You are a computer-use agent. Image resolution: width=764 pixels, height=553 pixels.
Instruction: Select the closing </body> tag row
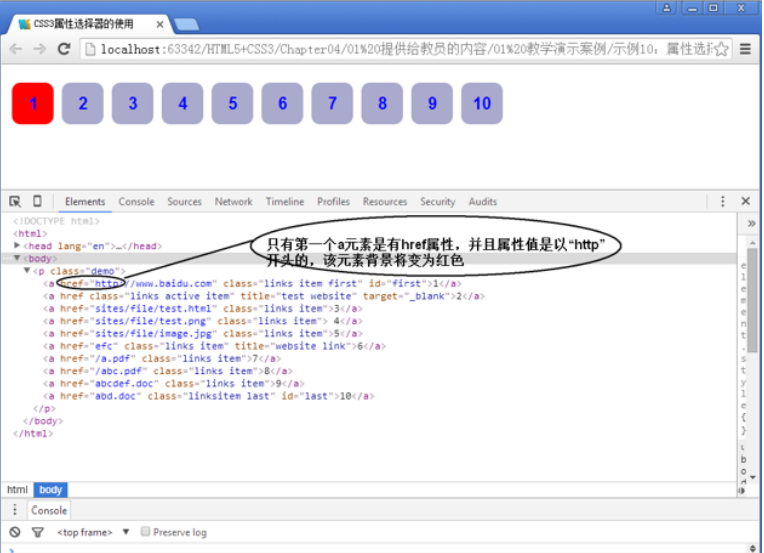click(x=43, y=421)
